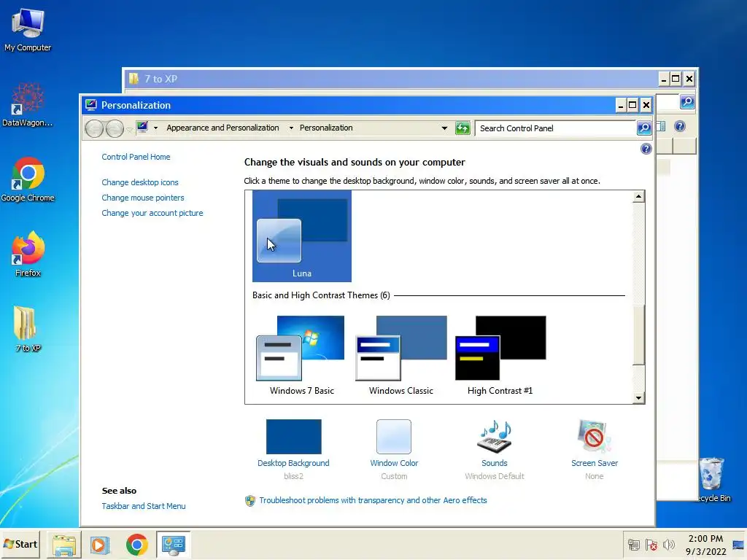This screenshot has height=560, width=747.
Task: Go forward in Personalization window
Action: pyautogui.click(x=115, y=128)
